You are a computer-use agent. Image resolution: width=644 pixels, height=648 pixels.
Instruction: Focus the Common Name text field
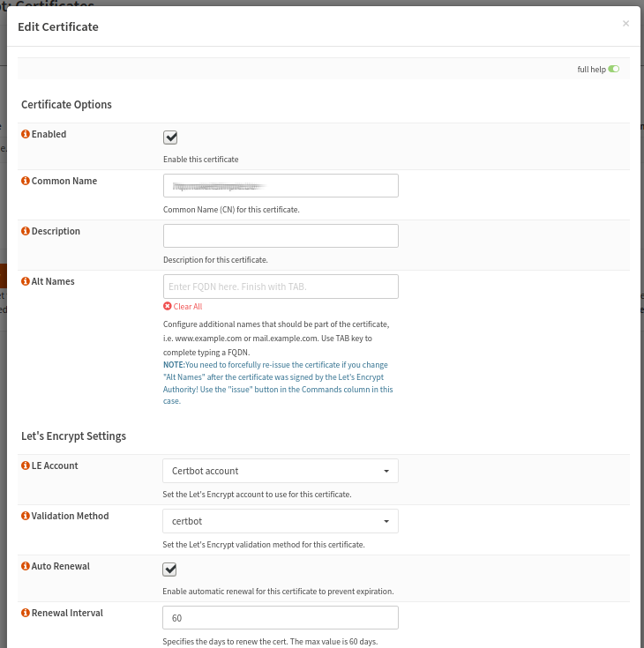281,185
